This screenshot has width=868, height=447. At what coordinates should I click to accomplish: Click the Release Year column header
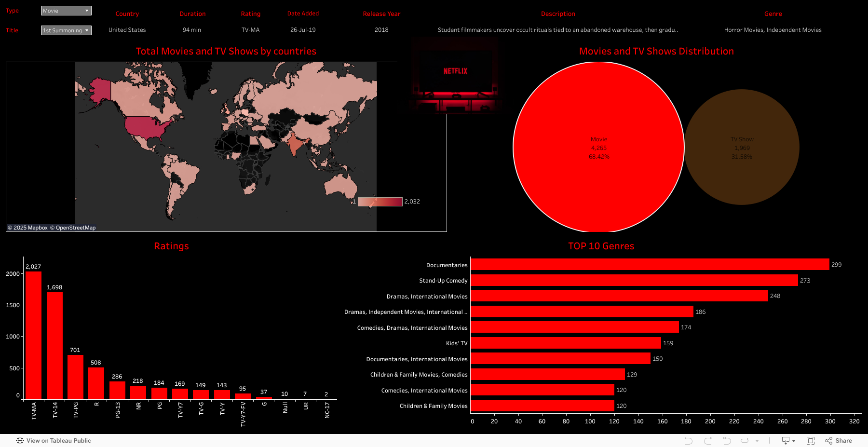(381, 14)
